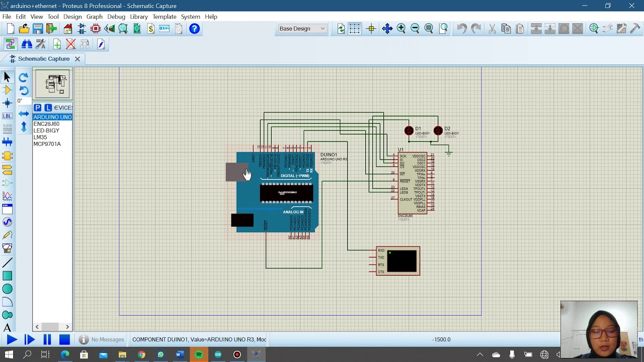Click Zoom Out magnifier icon
Viewport: 644px width, 362px height.
(415, 29)
